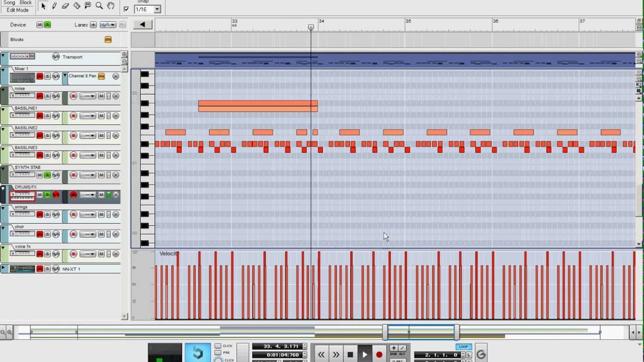644x362 pixels.
Task: Unmute the BASSLINE2 track
Action: (40, 135)
